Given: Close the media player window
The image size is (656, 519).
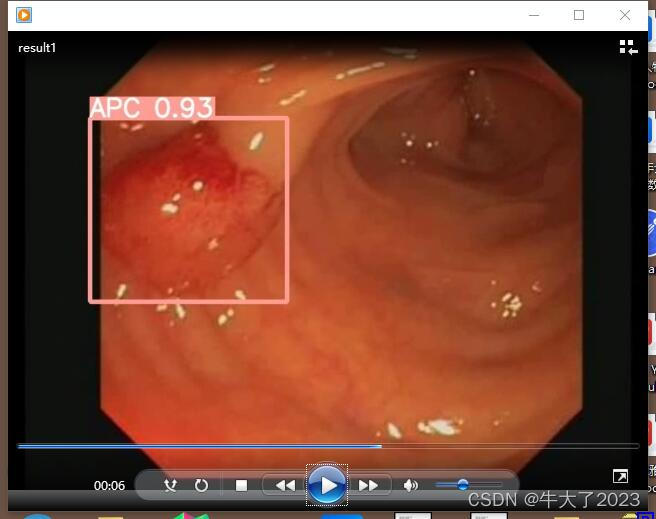Looking at the screenshot, I should [625, 15].
